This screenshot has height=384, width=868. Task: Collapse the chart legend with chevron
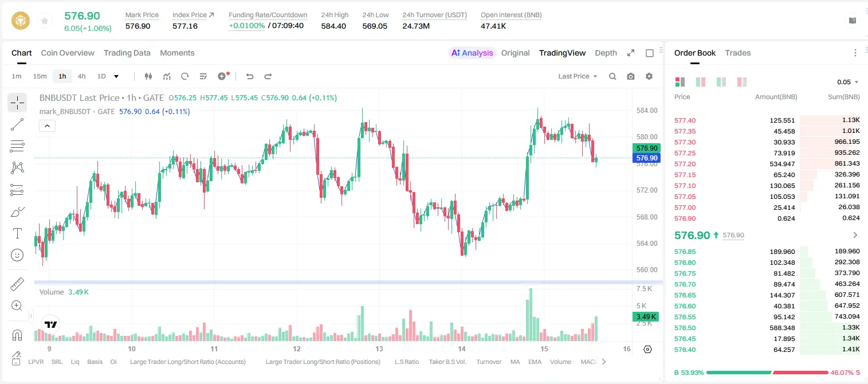pos(47,126)
